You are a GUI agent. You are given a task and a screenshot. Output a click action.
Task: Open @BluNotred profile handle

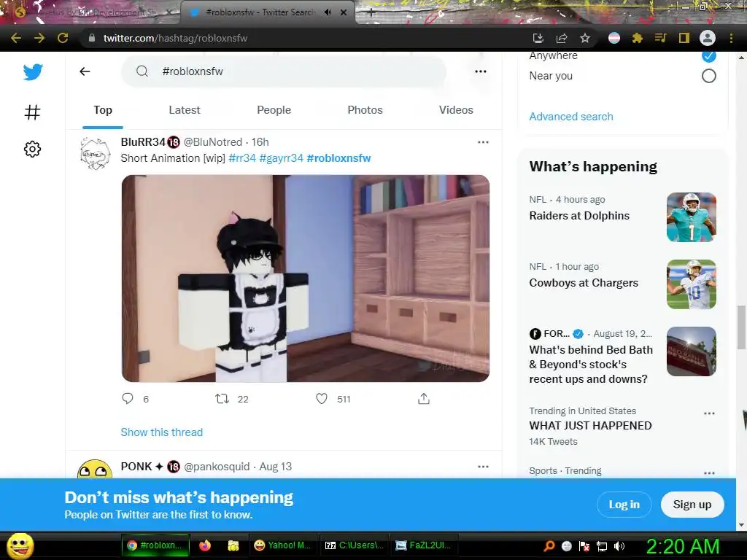[x=212, y=142]
